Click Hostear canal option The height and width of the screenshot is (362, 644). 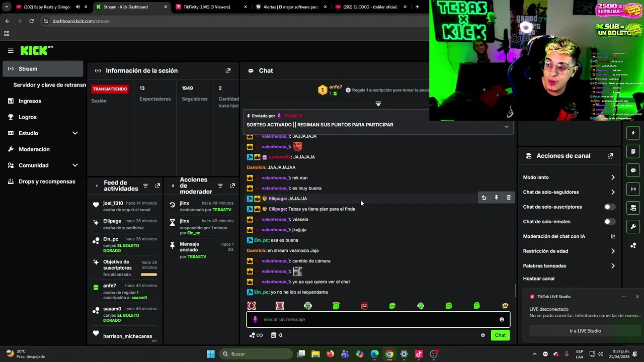(x=538, y=279)
